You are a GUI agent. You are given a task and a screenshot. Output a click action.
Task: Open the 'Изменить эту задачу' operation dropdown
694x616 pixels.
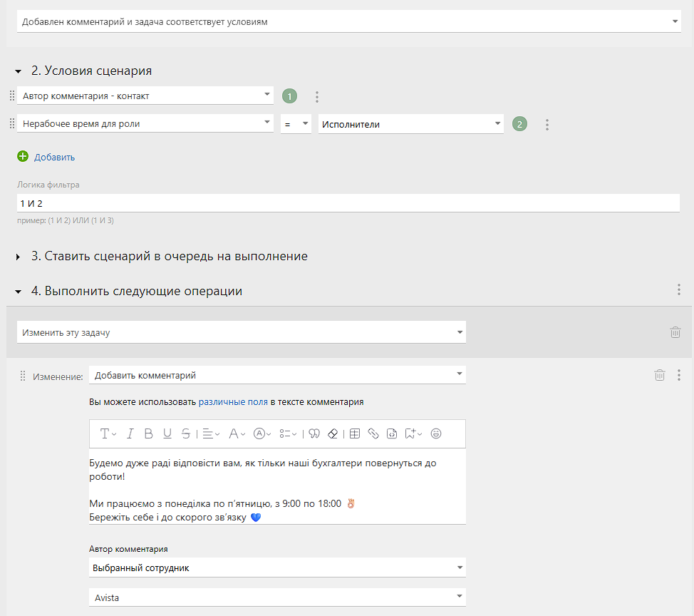[x=242, y=332]
